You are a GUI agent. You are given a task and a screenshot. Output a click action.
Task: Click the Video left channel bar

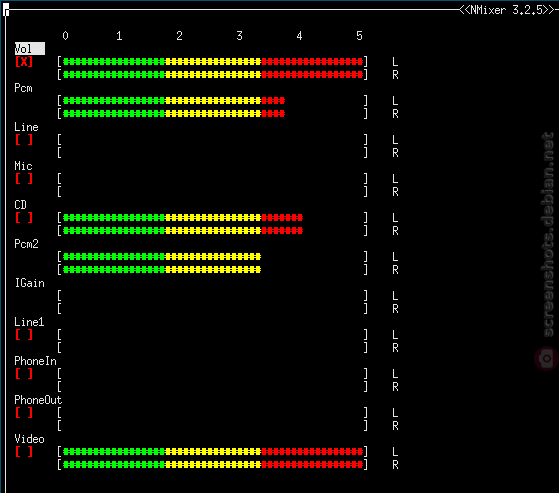[212, 452]
